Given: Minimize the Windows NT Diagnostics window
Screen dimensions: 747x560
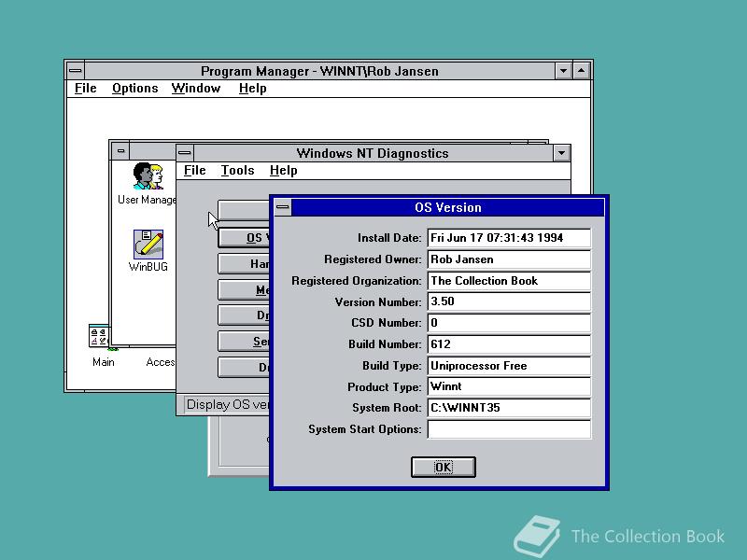Looking at the screenshot, I should coord(562,153).
